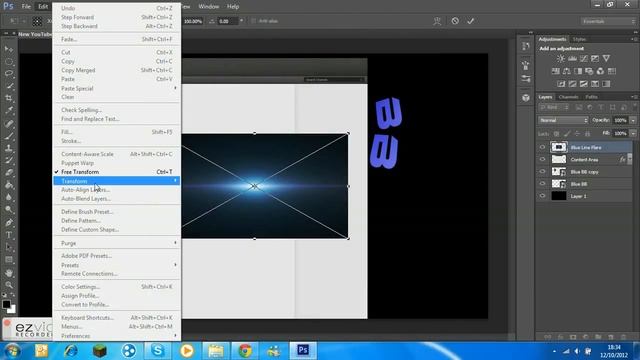This screenshot has width=640, height=360.
Task: Toggle lock transparent pixels
Action: (x=556, y=133)
